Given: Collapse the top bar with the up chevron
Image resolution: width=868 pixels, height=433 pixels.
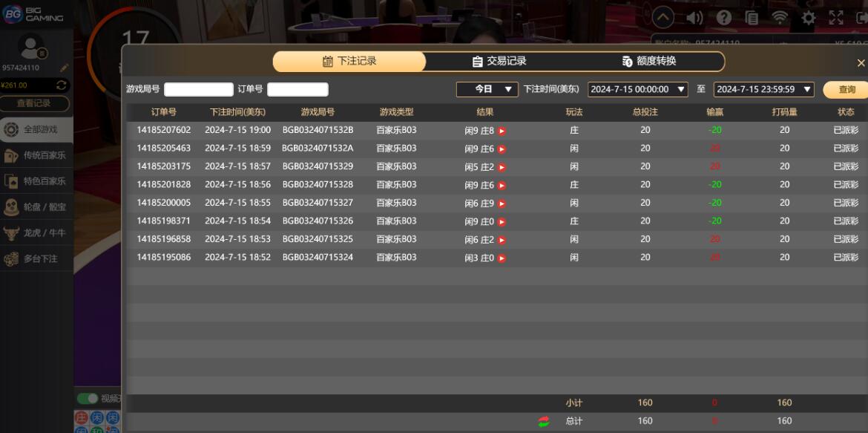Looking at the screenshot, I should (662, 18).
